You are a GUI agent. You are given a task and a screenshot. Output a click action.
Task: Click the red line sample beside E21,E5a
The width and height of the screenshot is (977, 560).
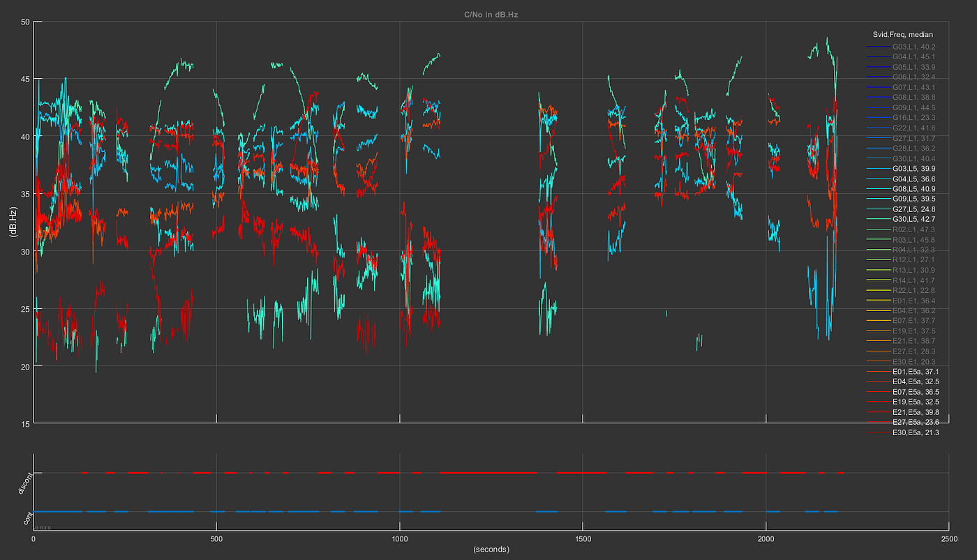point(878,412)
